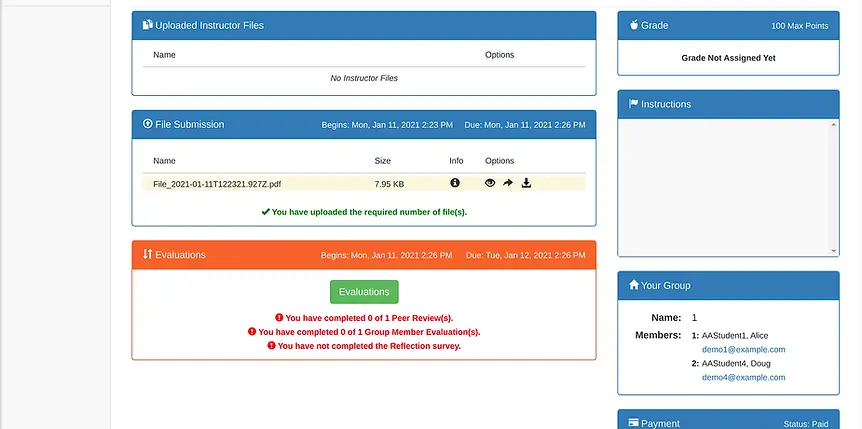Viewport: 862px width, 429px height.
Task: Email demo4@example.com link
Action: [x=743, y=377]
